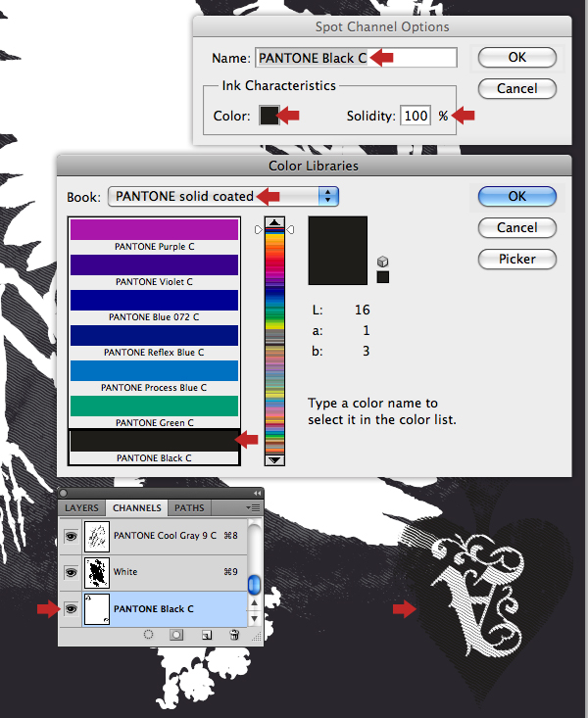Click the large black color preview

coord(338,251)
